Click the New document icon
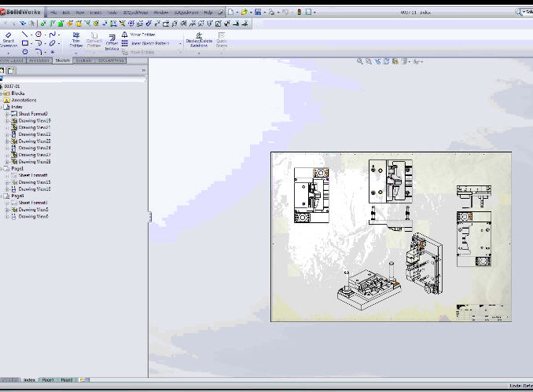533x392 pixels. pos(231,13)
